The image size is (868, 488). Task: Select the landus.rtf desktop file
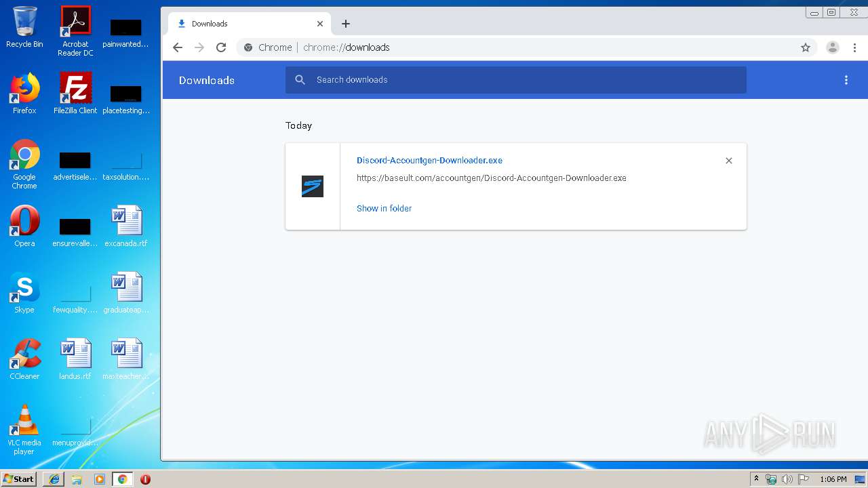(75, 359)
